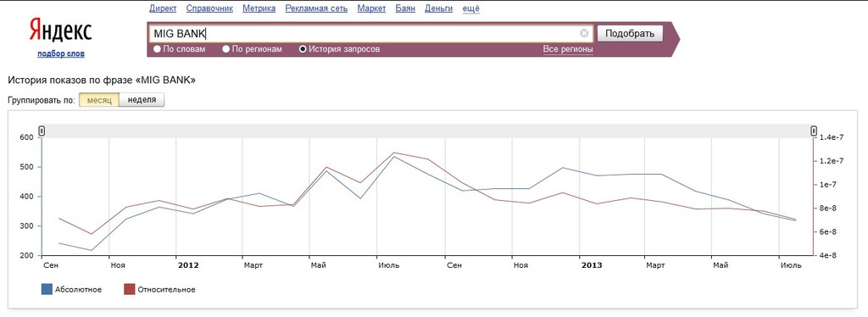Click the right range handle on the chart
Viewport: 868px width, 317px height.
point(813,131)
